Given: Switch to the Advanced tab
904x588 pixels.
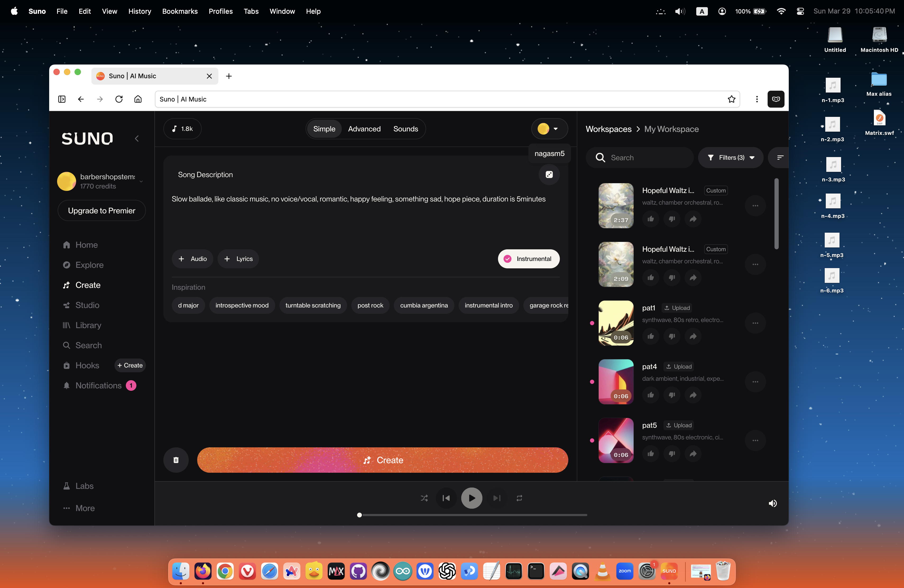Looking at the screenshot, I should tap(364, 129).
